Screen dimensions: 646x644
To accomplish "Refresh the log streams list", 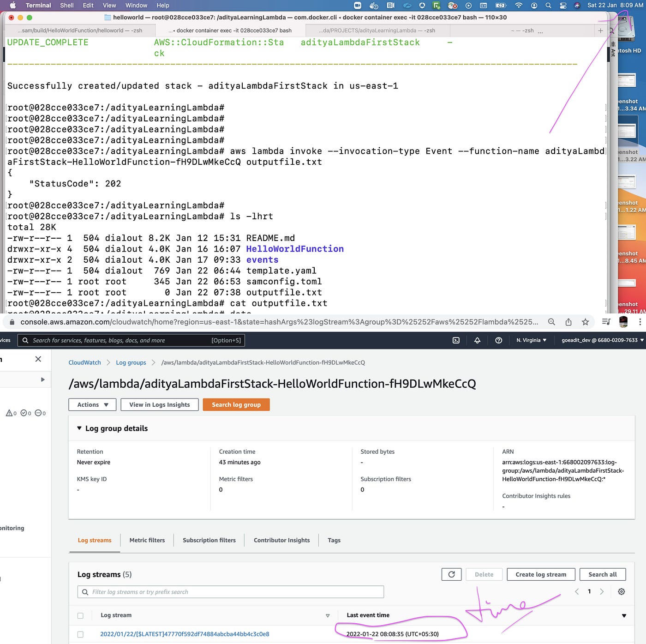I will point(451,574).
